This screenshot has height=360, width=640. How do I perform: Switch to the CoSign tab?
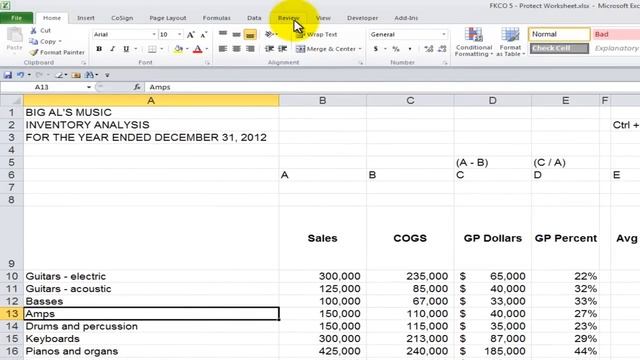[x=122, y=18]
